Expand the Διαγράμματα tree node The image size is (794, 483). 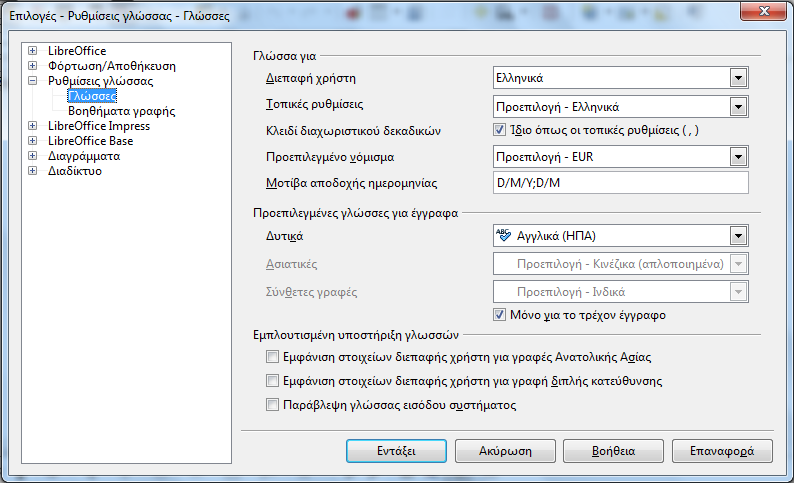click(x=32, y=155)
